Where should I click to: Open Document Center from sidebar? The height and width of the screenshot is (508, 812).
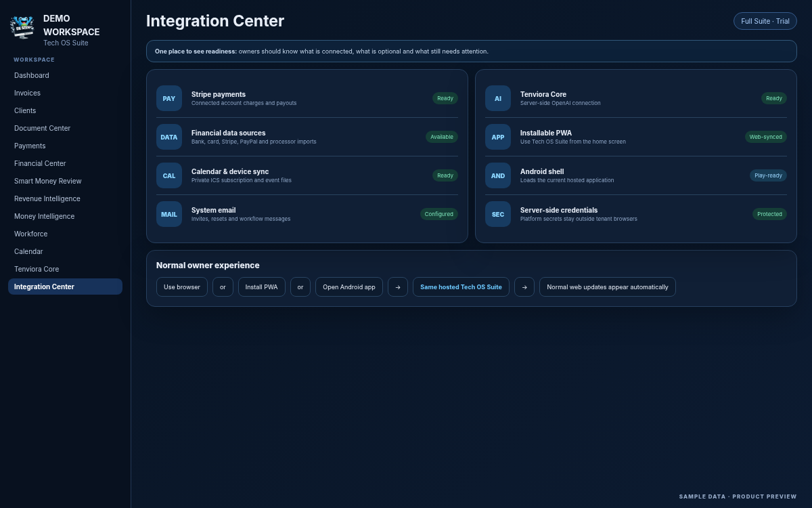point(65,128)
